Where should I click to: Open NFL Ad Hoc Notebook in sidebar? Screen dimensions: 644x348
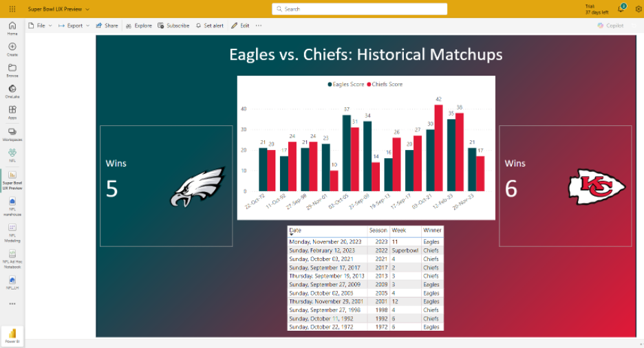pos(12,259)
